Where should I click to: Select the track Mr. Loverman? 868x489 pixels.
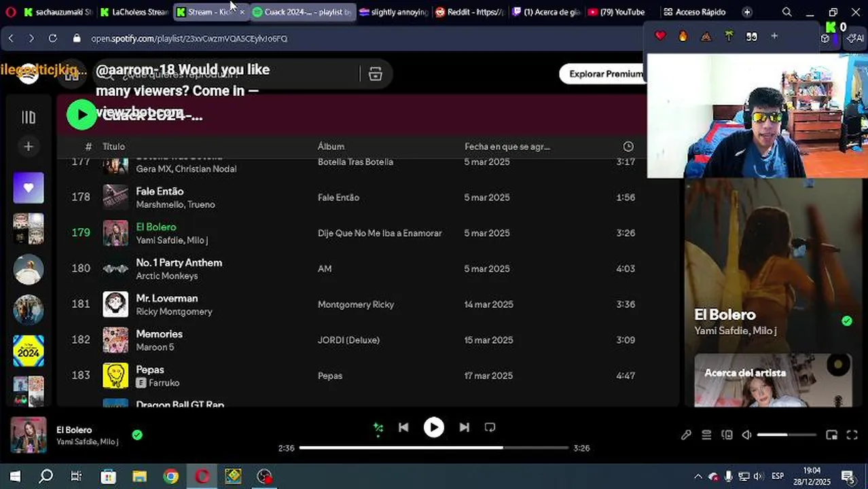click(166, 298)
